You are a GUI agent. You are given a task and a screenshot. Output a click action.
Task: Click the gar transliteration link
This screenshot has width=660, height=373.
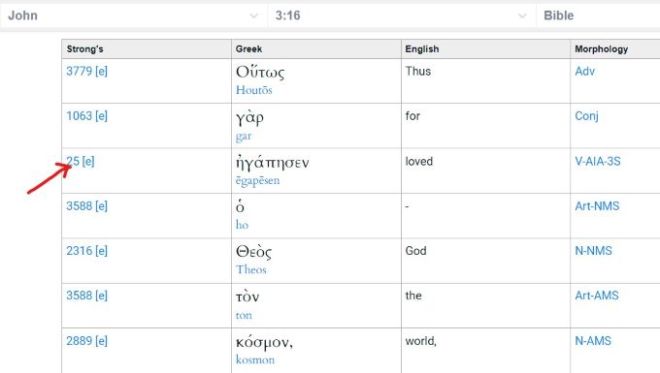point(243,136)
